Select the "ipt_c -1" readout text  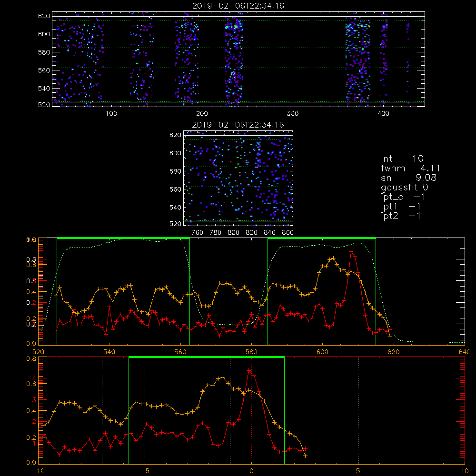[x=403, y=198]
